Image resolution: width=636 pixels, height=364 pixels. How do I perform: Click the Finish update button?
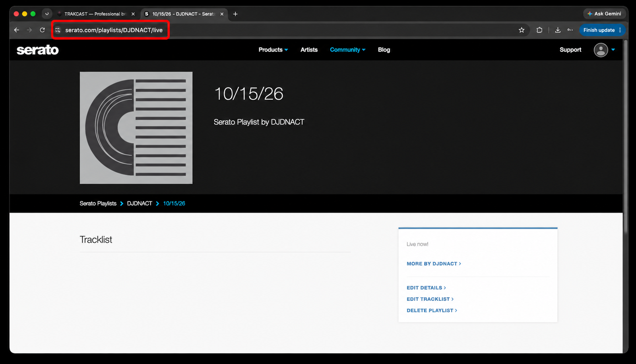(x=602, y=30)
